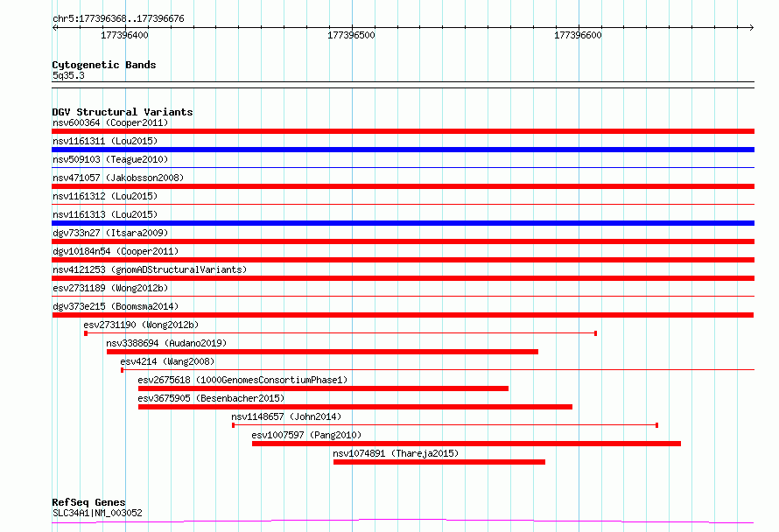Viewport: 779px width, 532px height.
Task: Click ruler position 177396400
Action: 124,35
